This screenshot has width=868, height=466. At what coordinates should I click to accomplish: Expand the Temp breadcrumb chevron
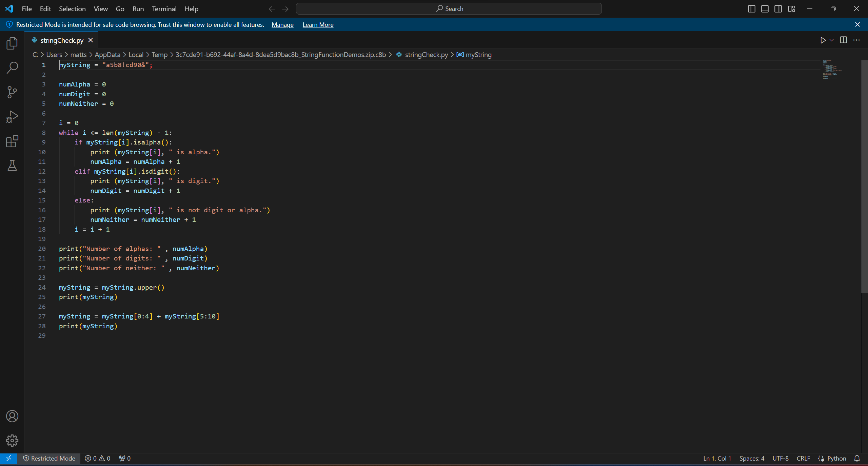pyautogui.click(x=171, y=54)
